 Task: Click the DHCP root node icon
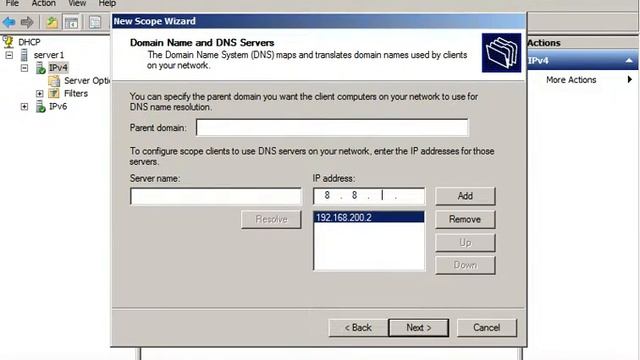8,41
